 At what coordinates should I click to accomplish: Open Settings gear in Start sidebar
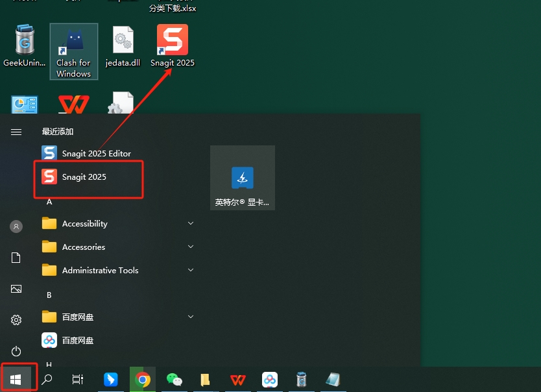click(x=16, y=320)
